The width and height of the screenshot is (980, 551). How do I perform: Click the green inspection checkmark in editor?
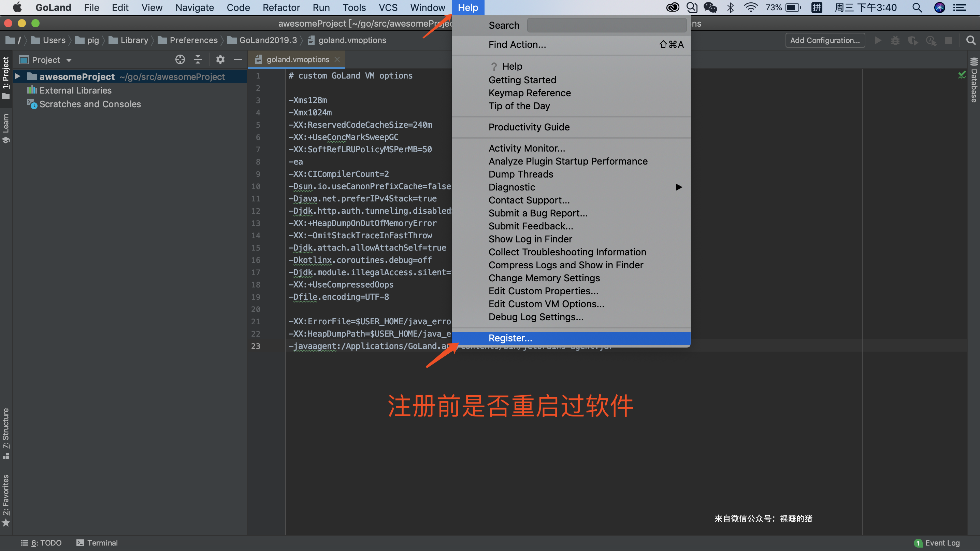click(962, 74)
